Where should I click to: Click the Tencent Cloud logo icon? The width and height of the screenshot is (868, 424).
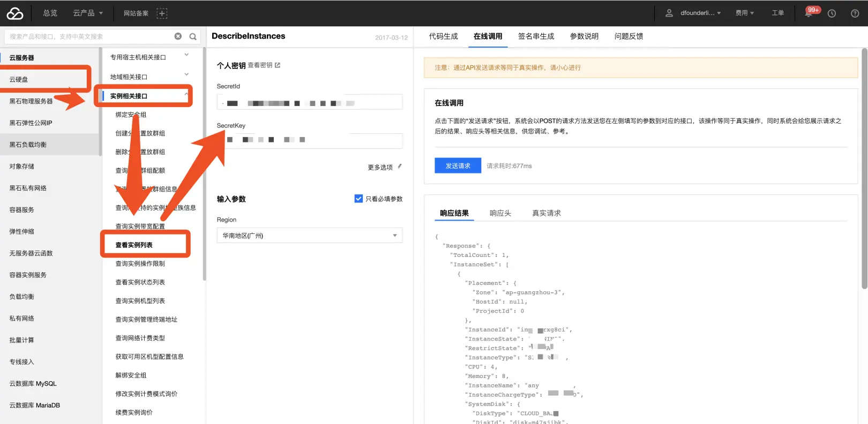pyautogui.click(x=15, y=13)
